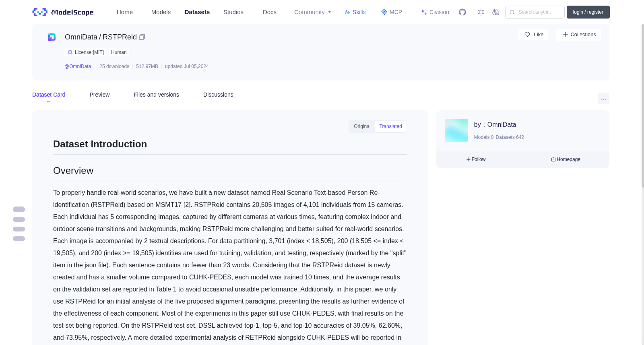Image resolution: width=644 pixels, height=345 pixels.
Task: Select the Dataset Card tab
Action: [49, 95]
